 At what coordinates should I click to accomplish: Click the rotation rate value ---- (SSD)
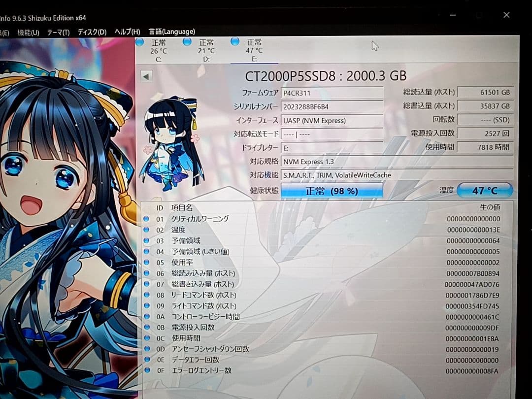pyautogui.click(x=485, y=119)
